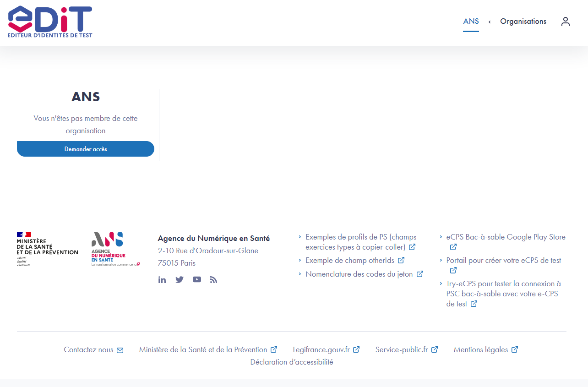Open the LinkedIn social icon
The height and width of the screenshot is (387, 588).
click(x=162, y=280)
